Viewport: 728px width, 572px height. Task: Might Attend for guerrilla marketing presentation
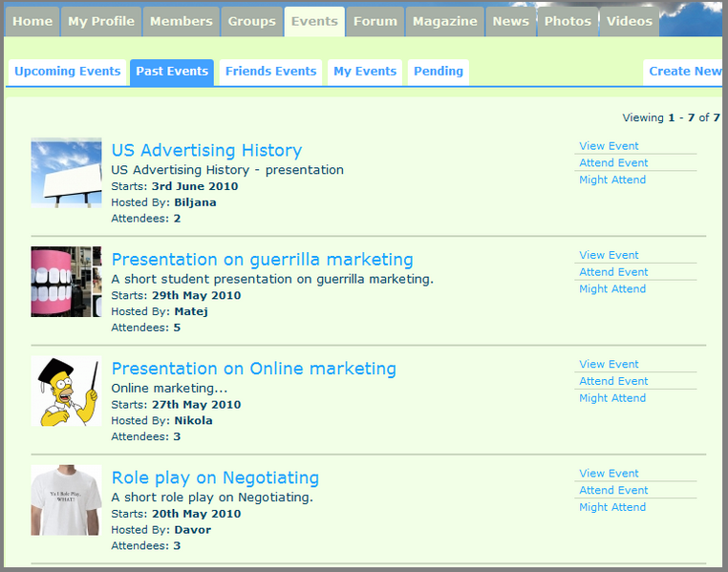point(612,289)
